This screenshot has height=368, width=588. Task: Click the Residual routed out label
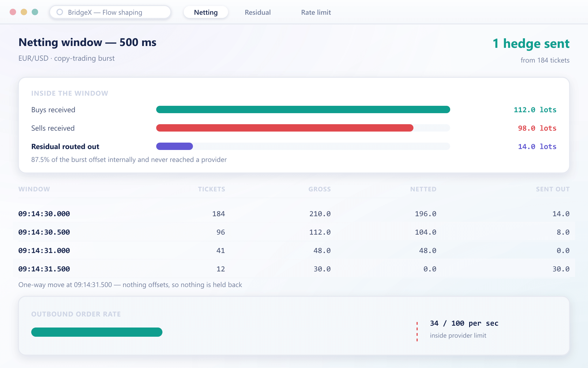pyautogui.click(x=65, y=147)
